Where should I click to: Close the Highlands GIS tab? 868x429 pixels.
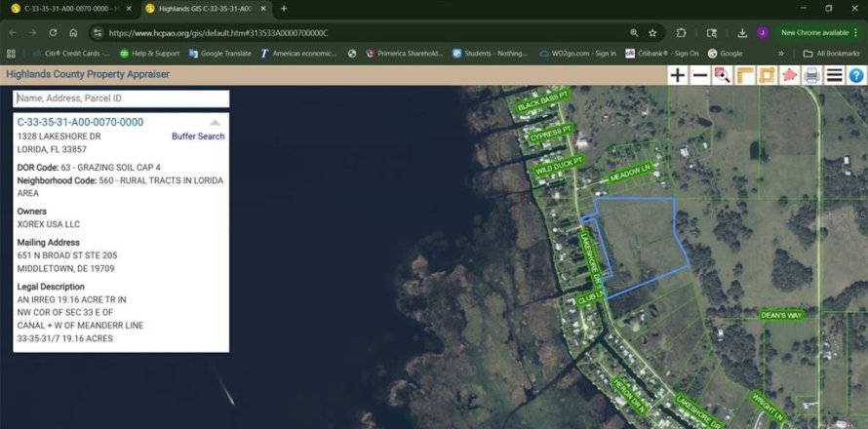pyautogui.click(x=263, y=9)
